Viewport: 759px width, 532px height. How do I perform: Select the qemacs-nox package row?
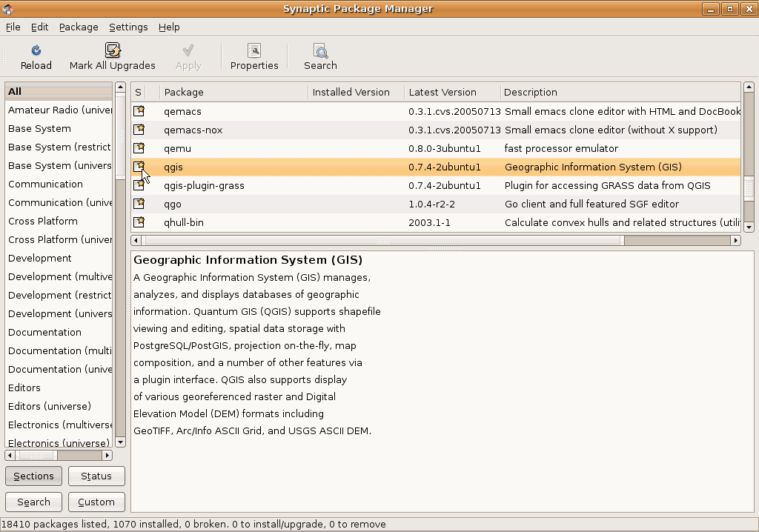[436, 130]
